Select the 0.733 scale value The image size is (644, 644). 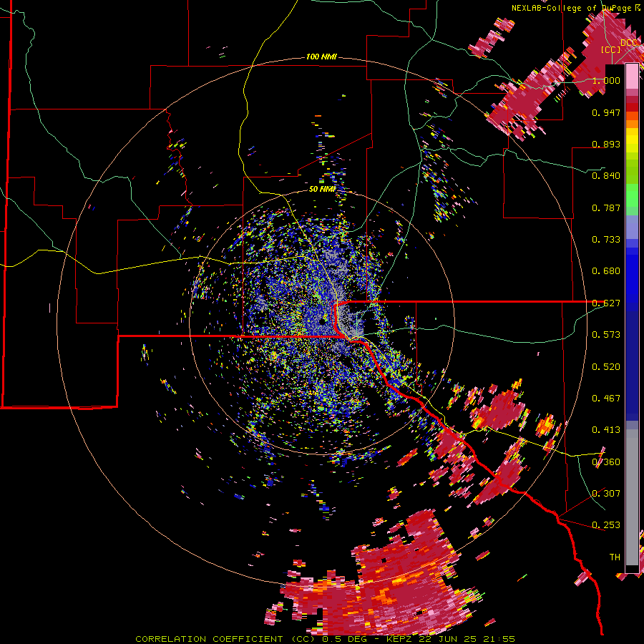(606, 240)
